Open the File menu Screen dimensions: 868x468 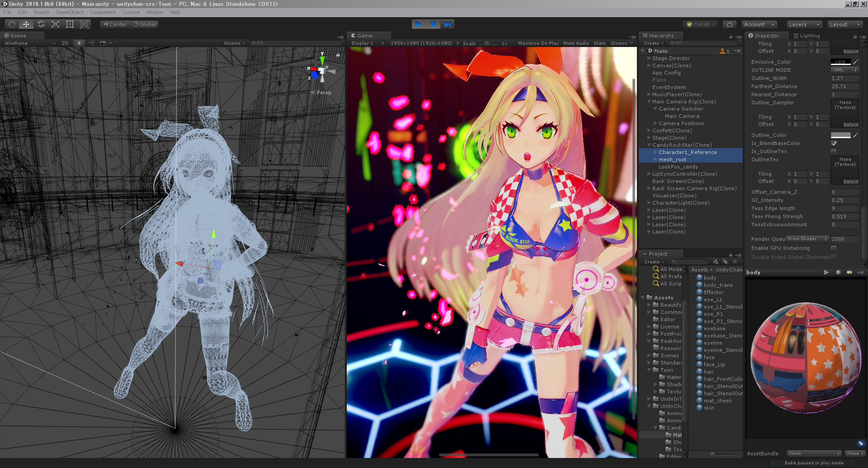[x=7, y=12]
